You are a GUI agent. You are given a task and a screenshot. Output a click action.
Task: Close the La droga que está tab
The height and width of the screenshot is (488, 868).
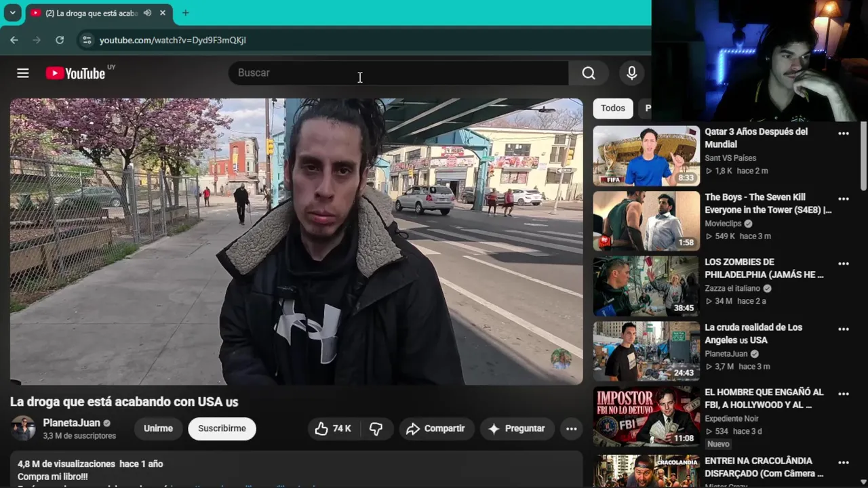click(x=163, y=13)
